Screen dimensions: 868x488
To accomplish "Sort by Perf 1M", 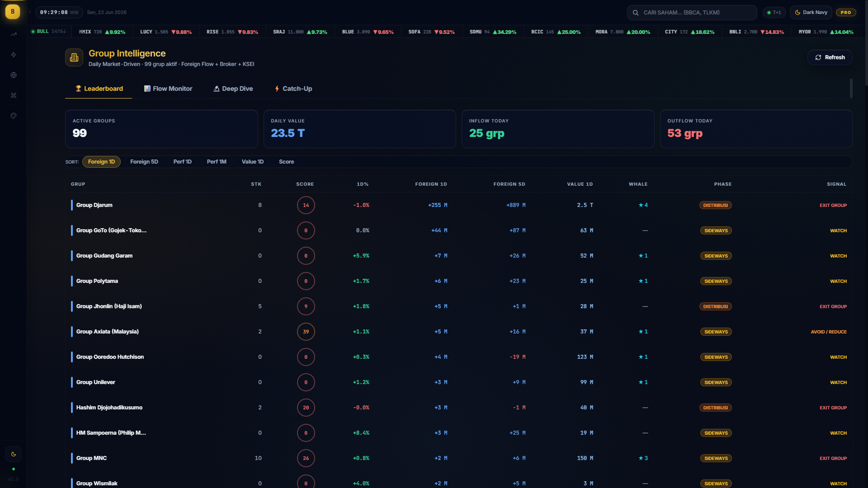I will point(217,162).
